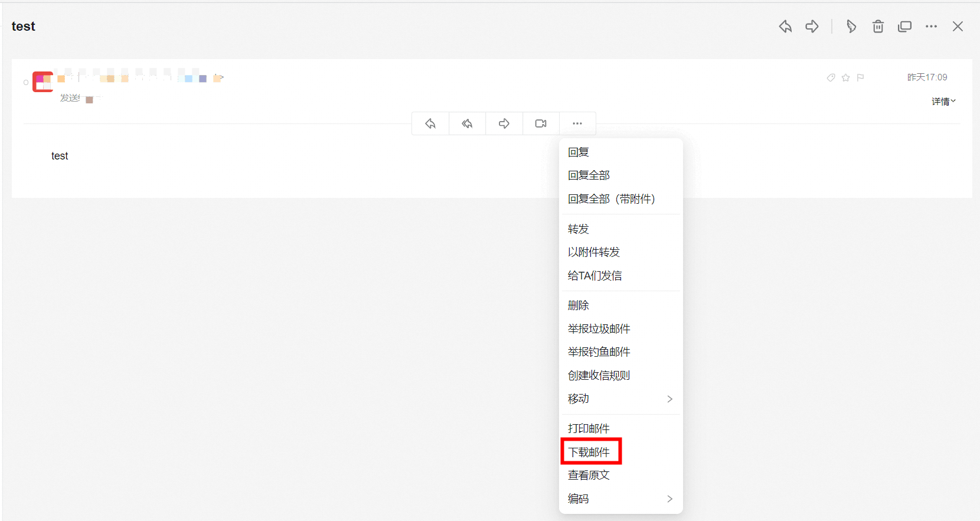Choose 回复全部（带附件） menu item
Viewport: 980px width, 521px height.
621,199
